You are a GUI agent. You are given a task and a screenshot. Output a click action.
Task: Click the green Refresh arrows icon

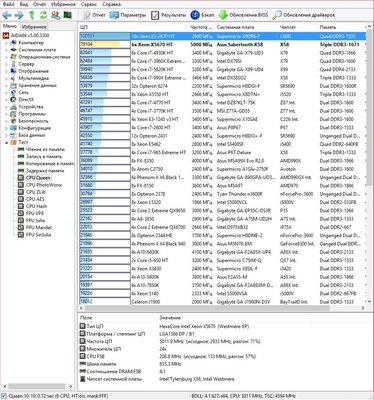tap(43, 15)
